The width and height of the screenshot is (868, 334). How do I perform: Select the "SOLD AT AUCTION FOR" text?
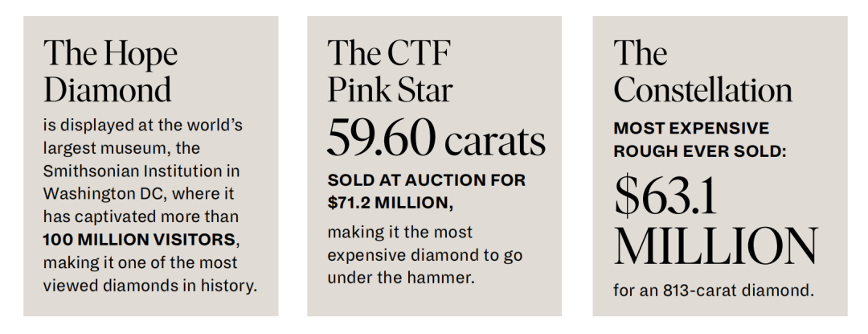[x=426, y=180]
